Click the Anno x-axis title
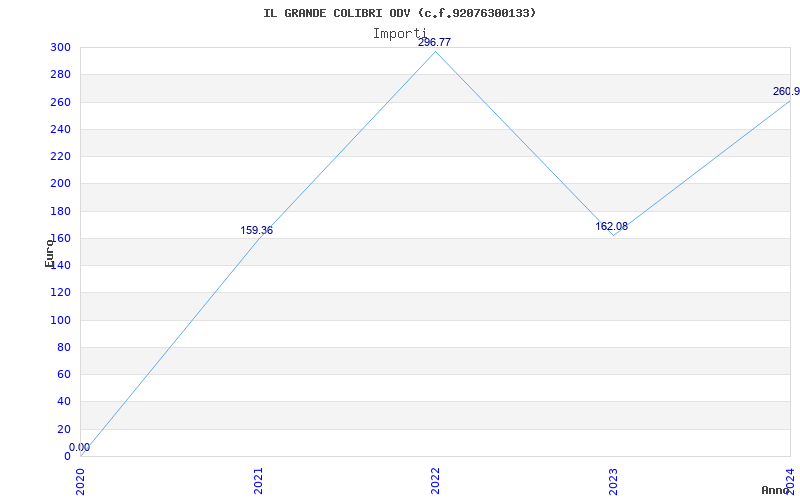800x500 pixels. point(776,490)
